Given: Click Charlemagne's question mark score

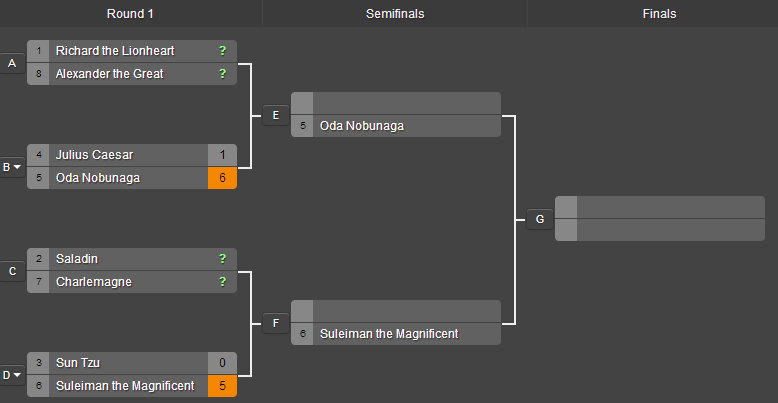Looking at the screenshot, I should (x=222, y=282).
